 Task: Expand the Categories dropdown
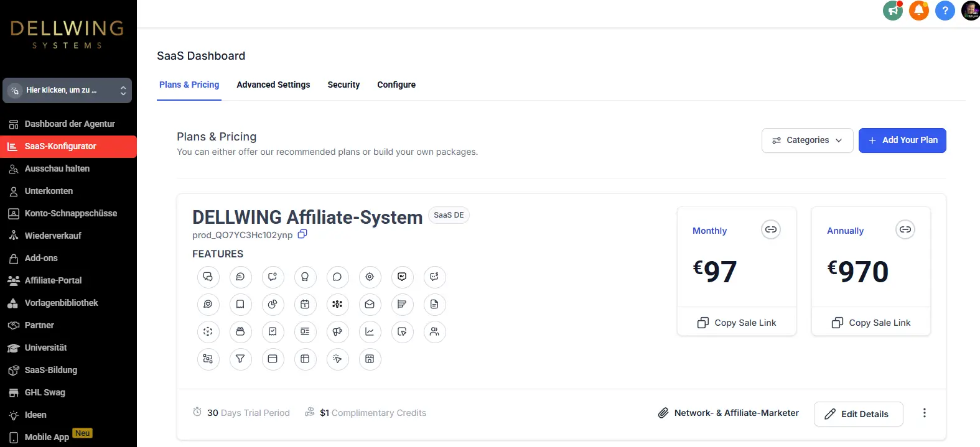point(807,141)
